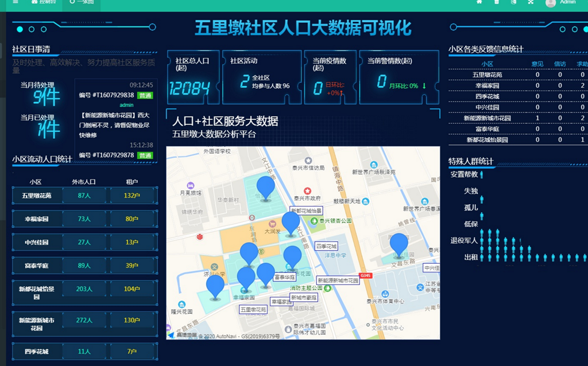
Task: Click the 新能源新城市花园 map label
Action: click(x=338, y=280)
